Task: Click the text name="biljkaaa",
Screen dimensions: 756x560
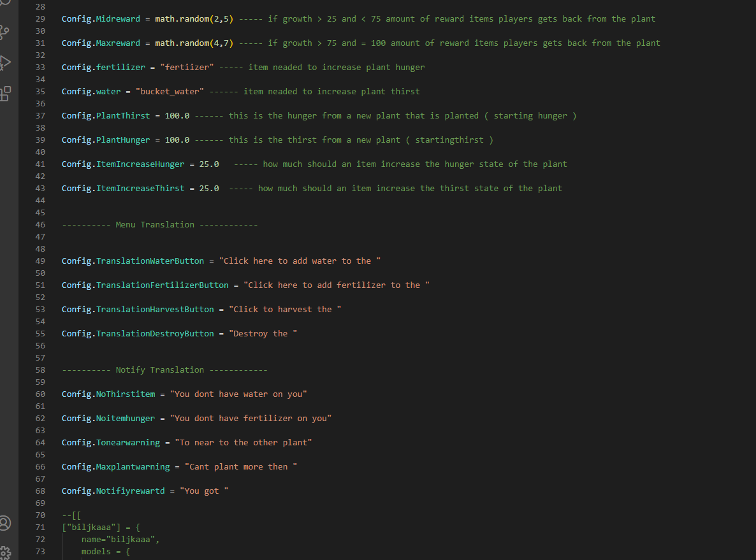Action: click(120, 539)
